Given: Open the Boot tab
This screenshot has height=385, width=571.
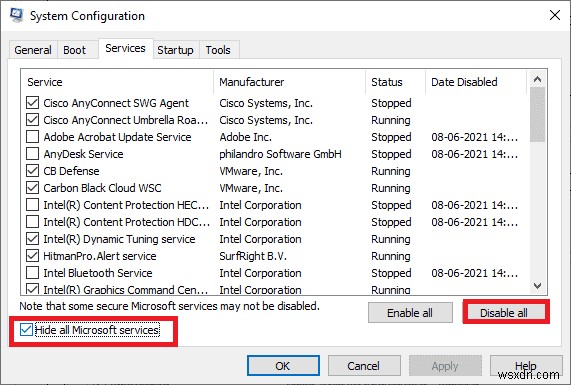Looking at the screenshot, I should pos(74,50).
